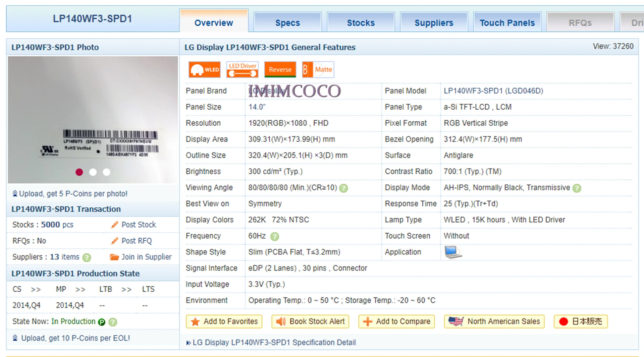The height and width of the screenshot is (357, 644).
Task: Click the Outline Size 320.4(W)×205.1(H) value
Action: click(298, 156)
